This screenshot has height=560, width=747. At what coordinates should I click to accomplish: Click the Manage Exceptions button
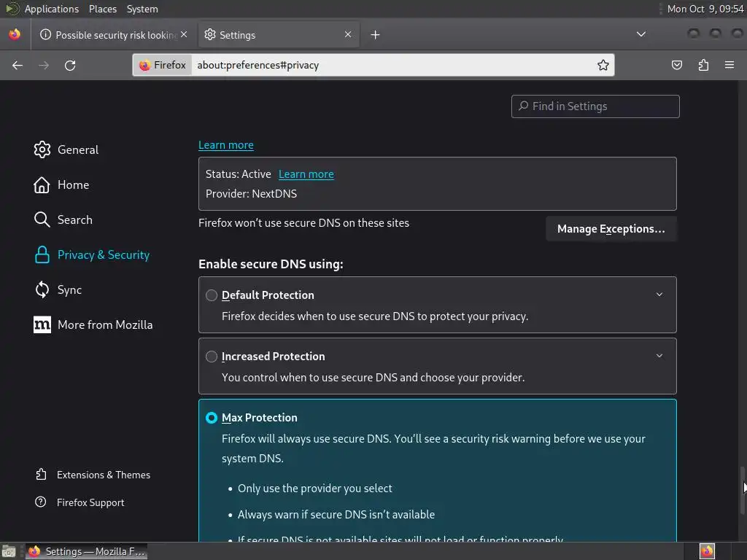[x=611, y=229]
